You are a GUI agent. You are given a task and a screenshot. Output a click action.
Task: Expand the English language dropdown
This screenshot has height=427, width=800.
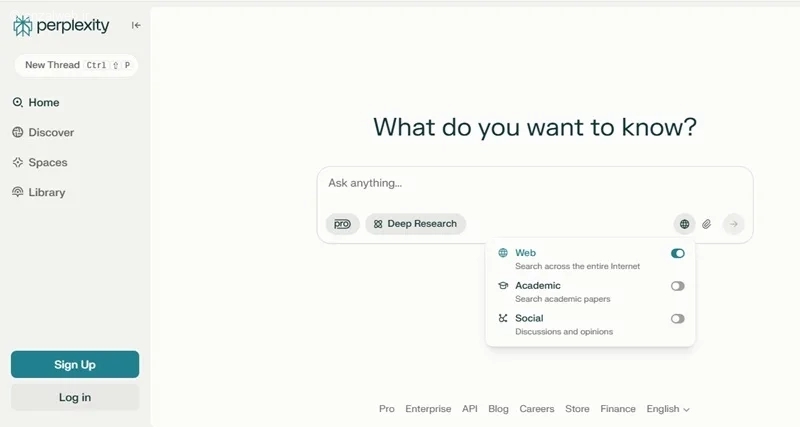click(x=668, y=409)
